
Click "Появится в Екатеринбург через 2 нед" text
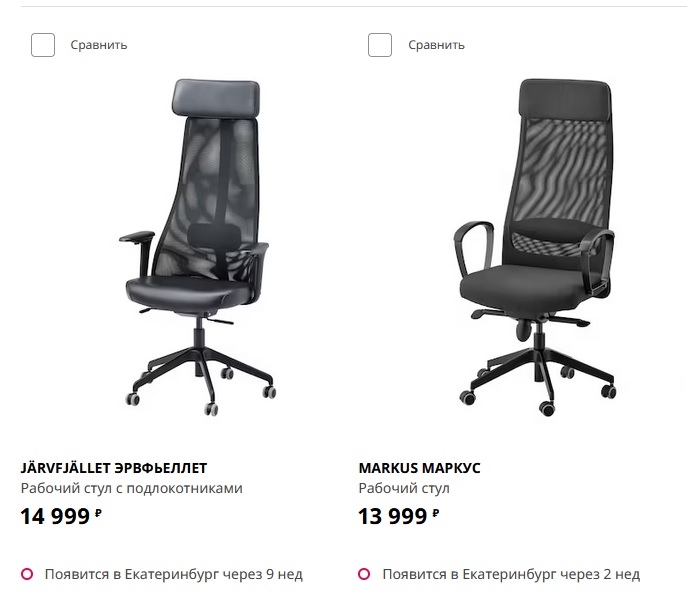[x=511, y=574]
